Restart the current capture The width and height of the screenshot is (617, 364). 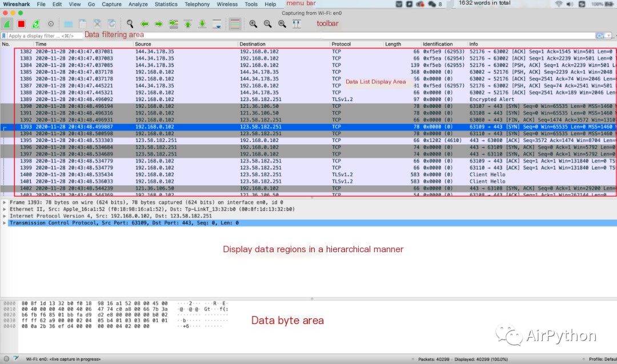point(36,24)
